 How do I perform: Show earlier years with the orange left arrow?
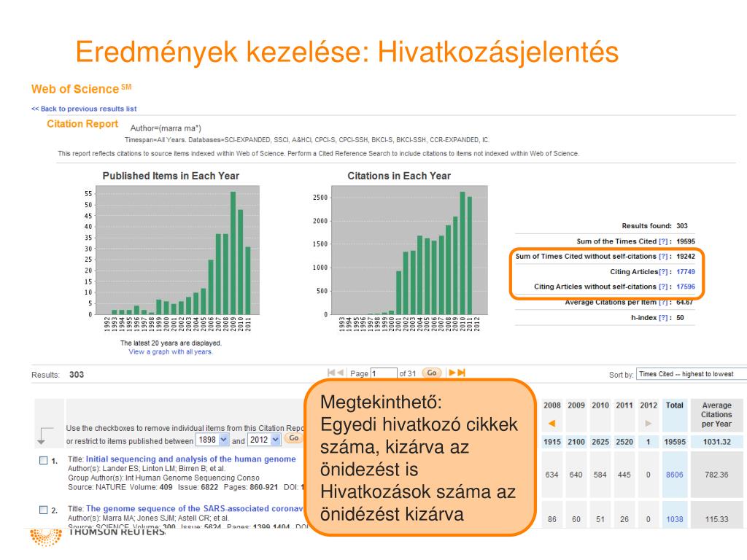551,423
